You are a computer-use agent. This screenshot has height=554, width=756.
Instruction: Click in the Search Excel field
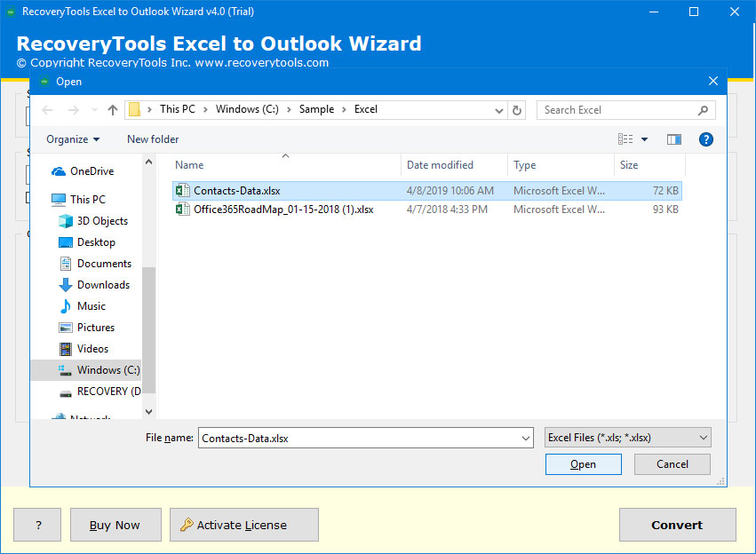point(625,110)
